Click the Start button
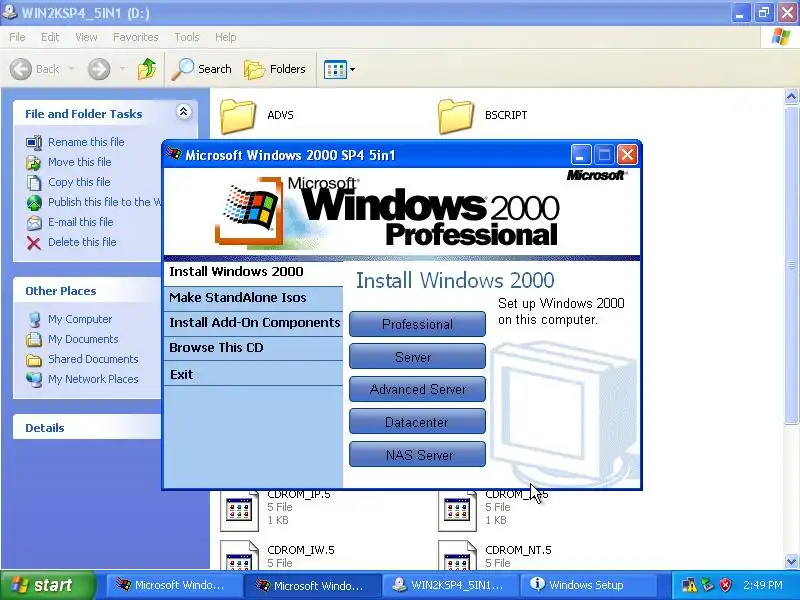This screenshot has height=600, width=800. click(48, 585)
